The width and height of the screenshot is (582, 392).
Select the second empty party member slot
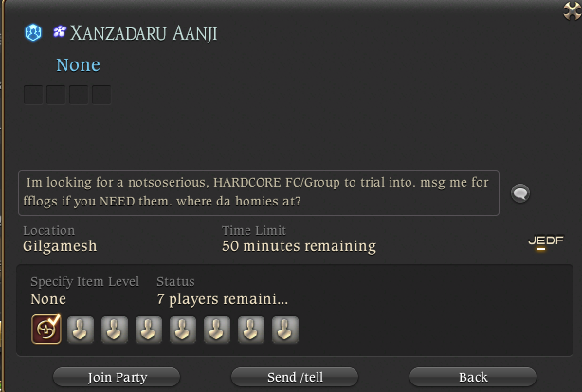(115, 330)
